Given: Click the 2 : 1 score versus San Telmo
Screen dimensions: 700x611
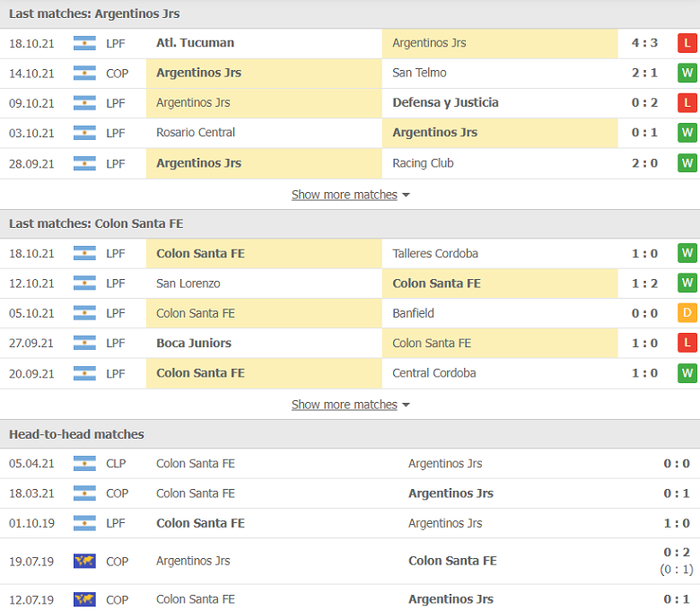Looking at the screenshot, I should [644, 73].
